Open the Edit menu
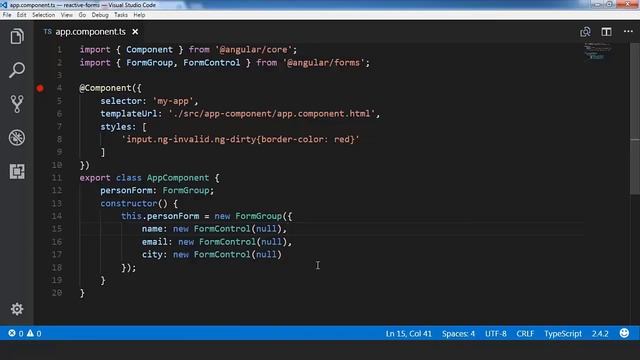The height and width of the screenshot is (360, 640). [22, 15]
